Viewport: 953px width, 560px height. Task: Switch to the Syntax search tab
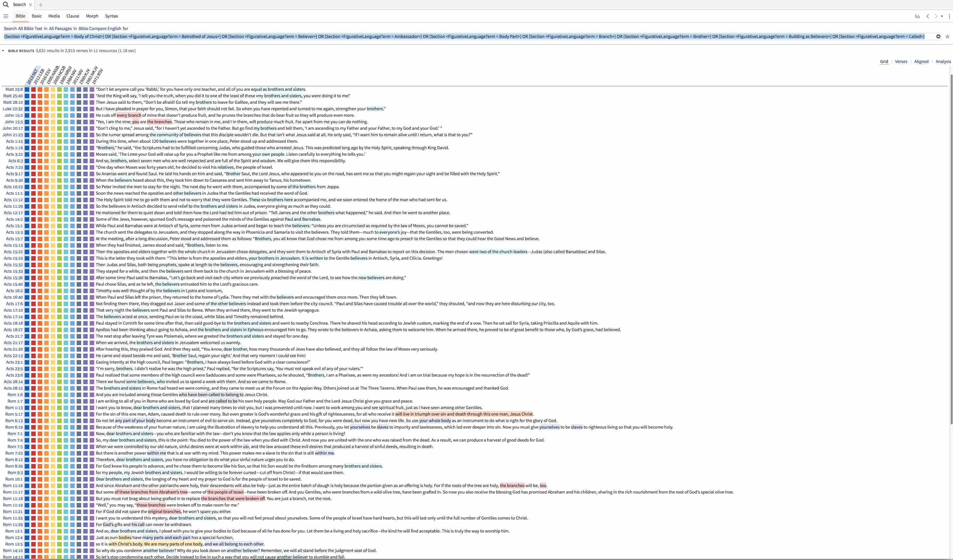coord(111,16)
